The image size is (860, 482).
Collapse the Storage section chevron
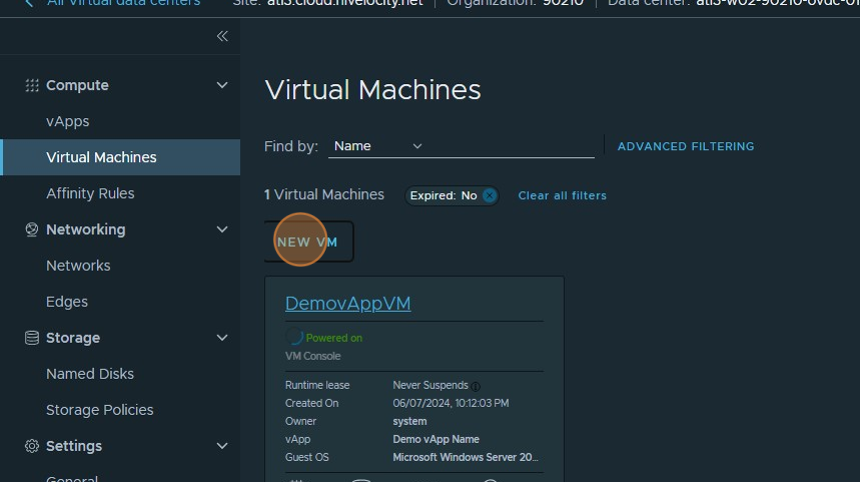tap(222, 338)
